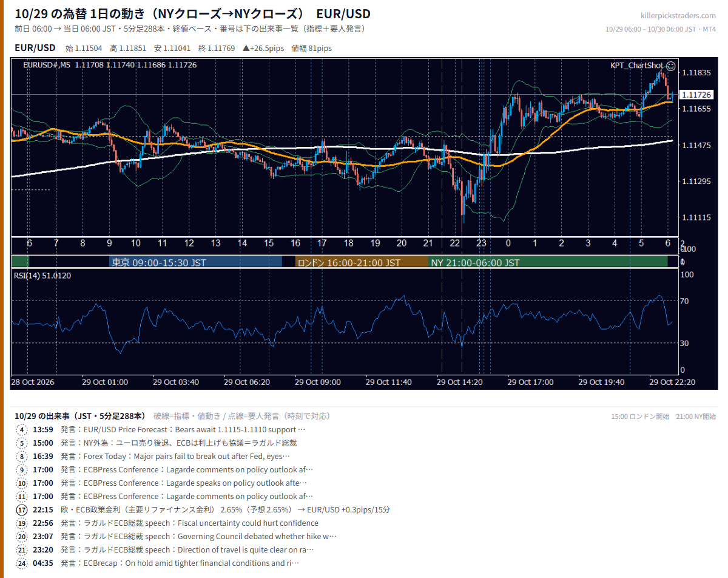Click event marker number 19 circle
The height and width of the screenshot is (578, 728).
click(22, 523)
